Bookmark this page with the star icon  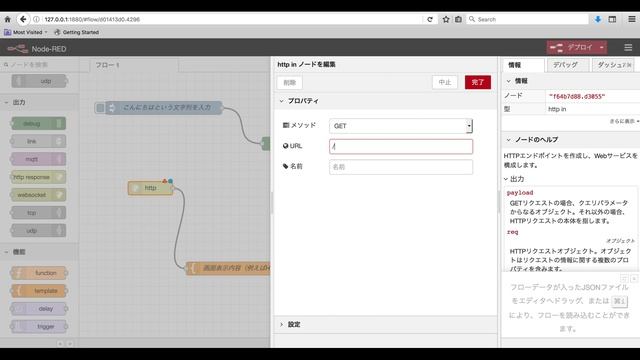point(446,19)
